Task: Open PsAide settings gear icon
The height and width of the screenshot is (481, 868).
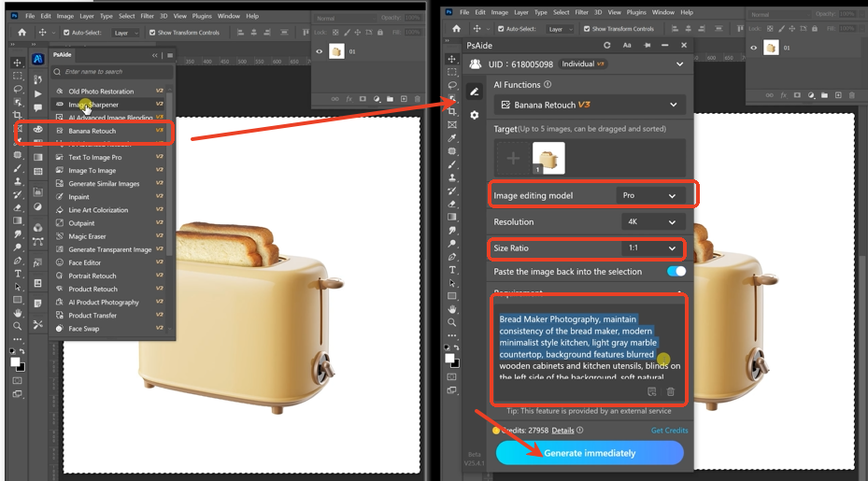Action: point(475,115)
